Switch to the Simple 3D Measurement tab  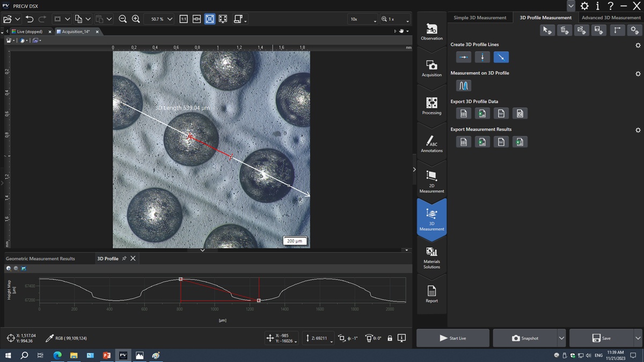click(x=480, y=18)
